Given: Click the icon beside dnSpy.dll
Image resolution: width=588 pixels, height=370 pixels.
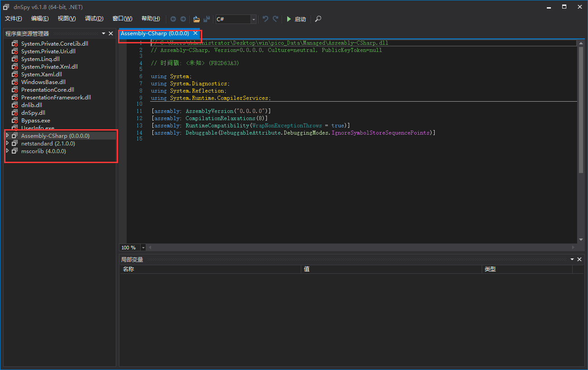Looking at the screenshot, I should (14, 113).
